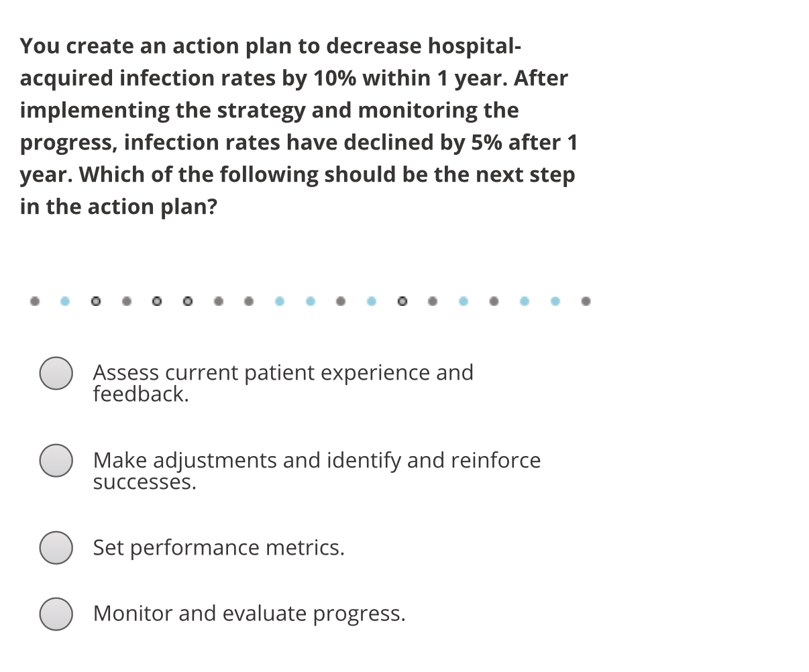Click the "Make adjustments and reinforce successes" answer text
The width and height of the screenshot is (809, 672).
tap(317, 469)
